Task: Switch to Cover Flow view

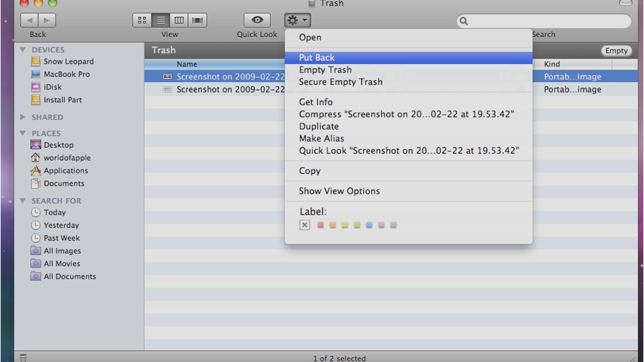Action: pos(197,20)
